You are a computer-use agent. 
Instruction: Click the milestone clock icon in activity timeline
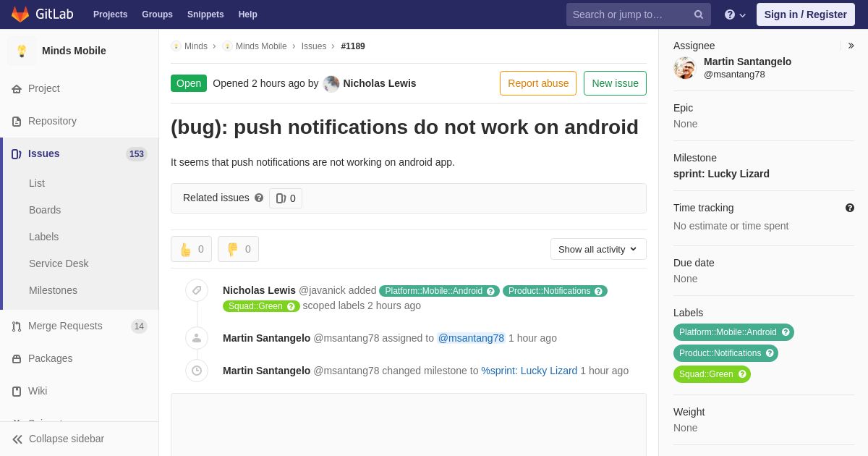pyautogui.click(x=197, y=371)
